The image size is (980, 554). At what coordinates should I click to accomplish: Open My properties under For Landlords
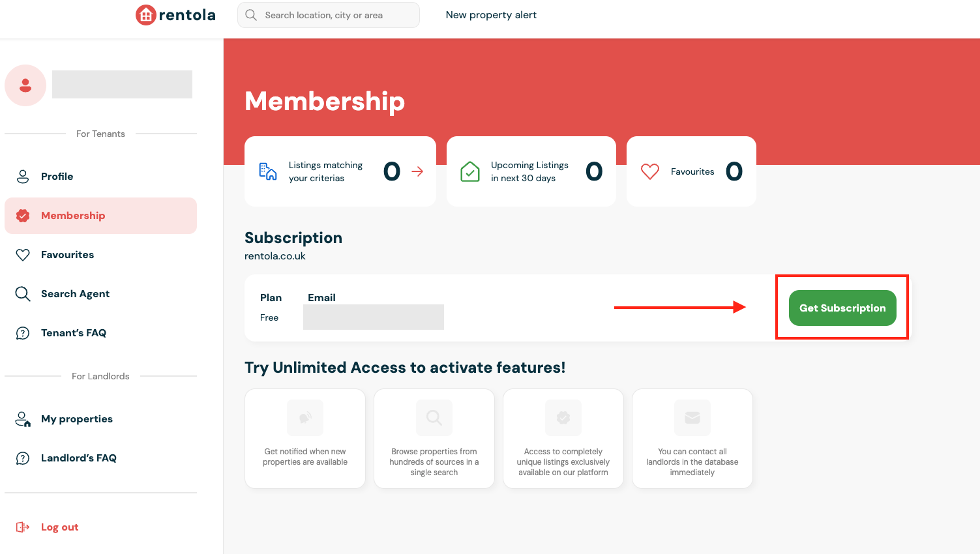pos(76,419)
